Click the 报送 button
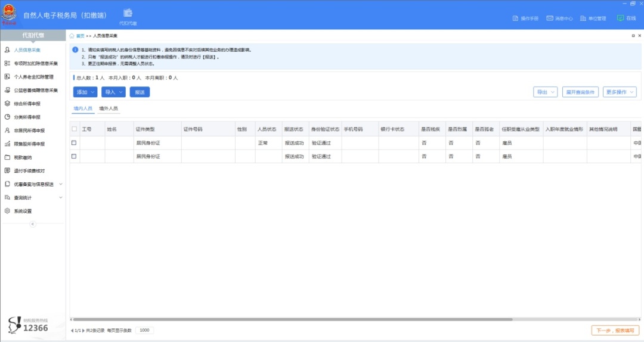644x342 pixels. click(x=140, y=92)
